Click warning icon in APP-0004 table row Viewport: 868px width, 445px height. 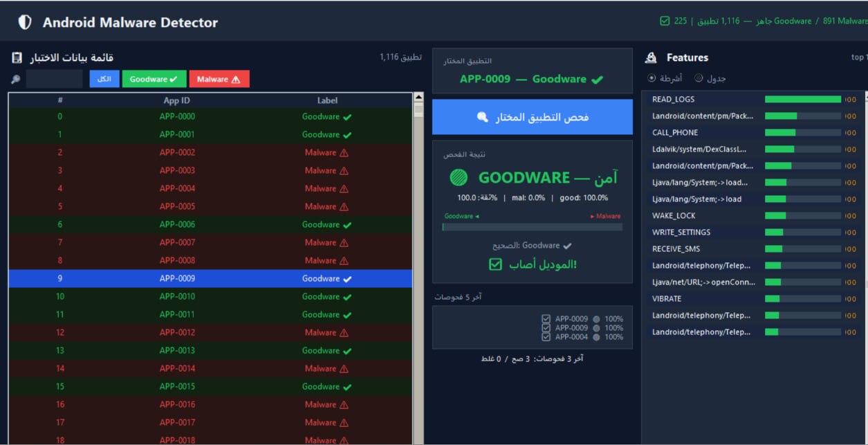(344, 189)
